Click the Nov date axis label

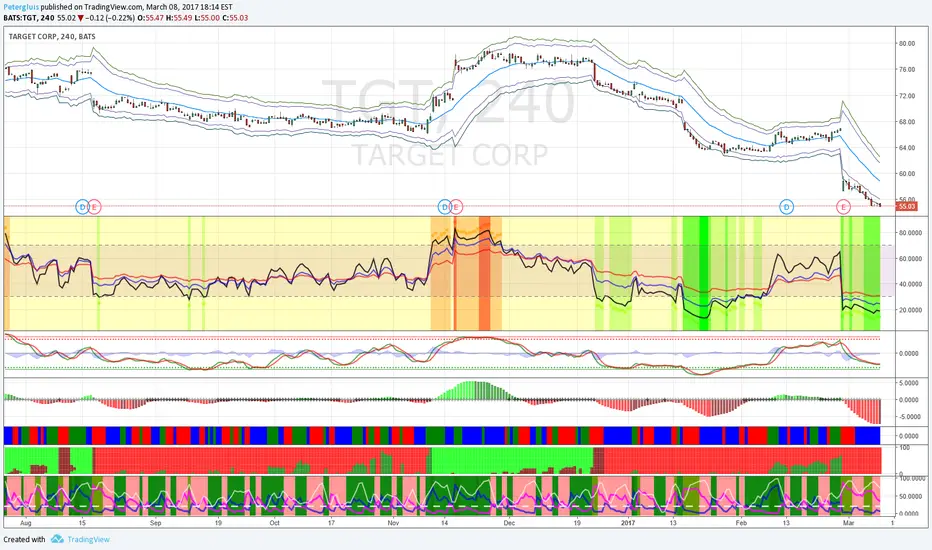point(393,523)
